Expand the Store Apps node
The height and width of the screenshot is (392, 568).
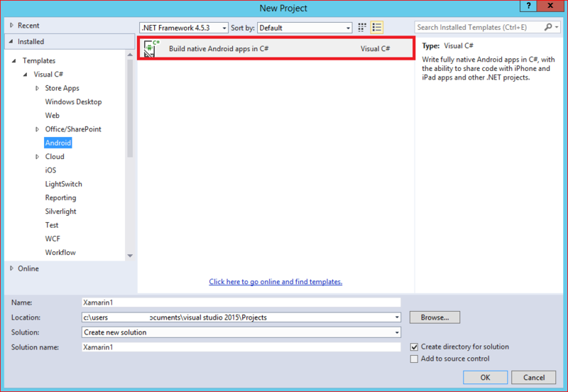tap(37, 88)
